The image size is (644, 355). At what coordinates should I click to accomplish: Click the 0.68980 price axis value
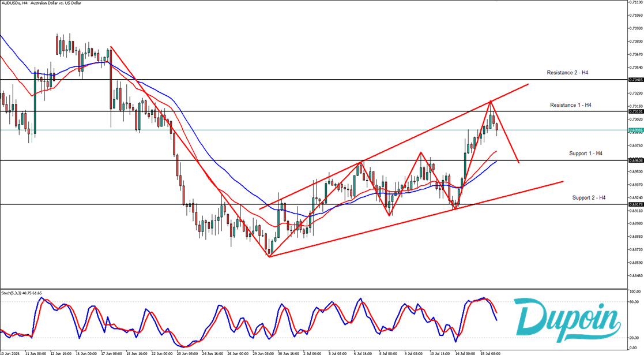[637, 223]
